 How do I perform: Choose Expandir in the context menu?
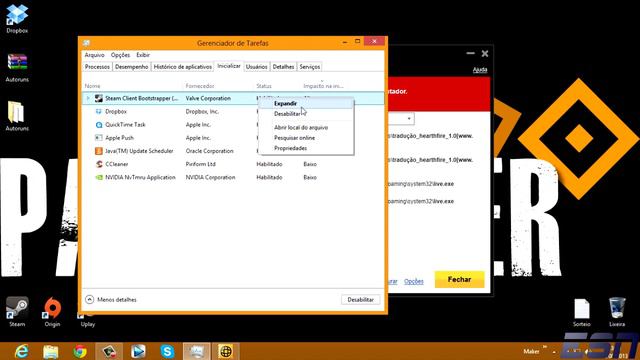(306, 104)
